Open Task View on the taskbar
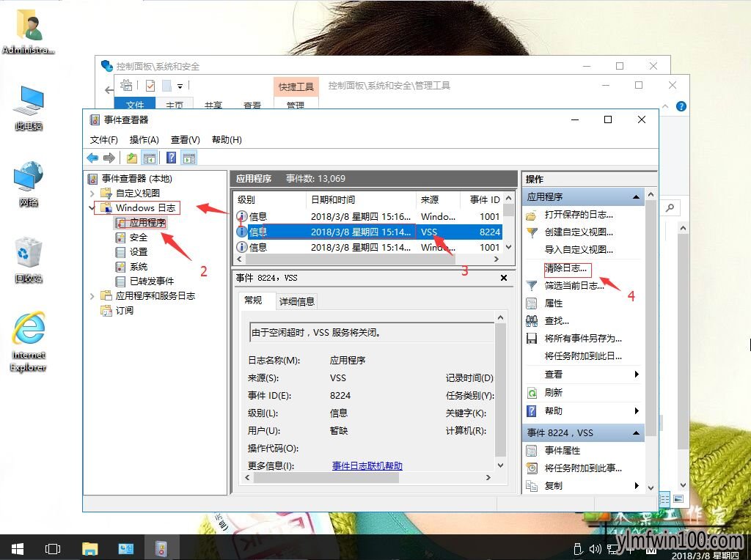The width and height of the screenshot is (751, 560). tap(52, 548)
